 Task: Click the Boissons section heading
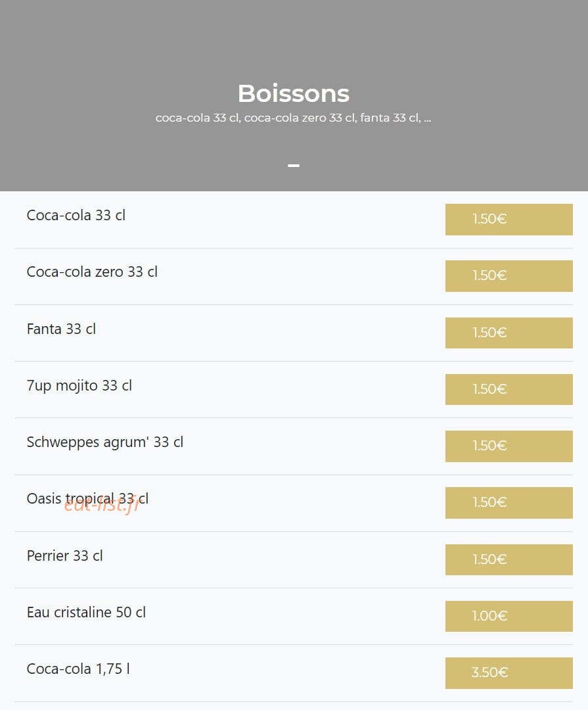293,94
